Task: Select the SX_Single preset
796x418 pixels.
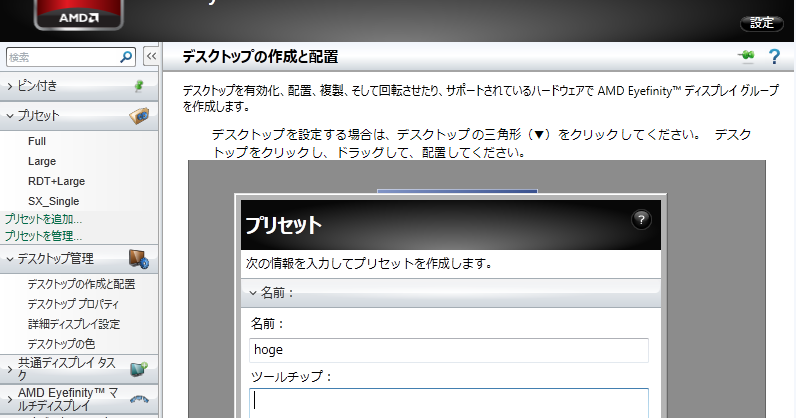Action: 53,201
